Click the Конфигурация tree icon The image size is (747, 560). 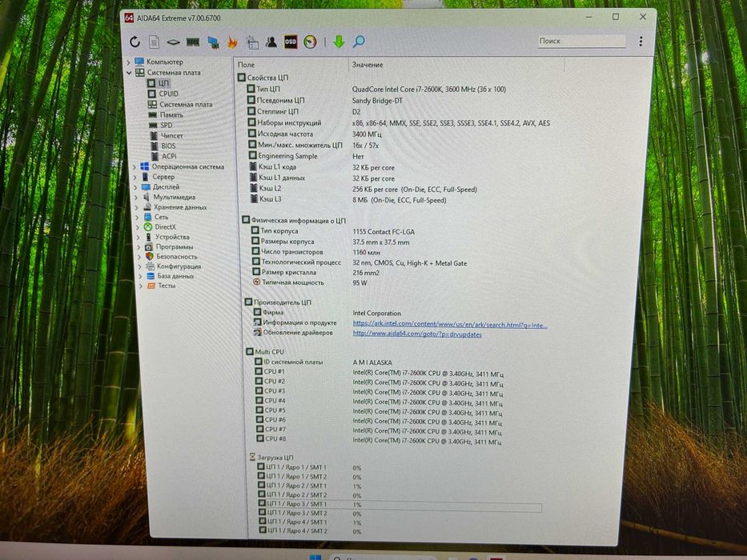coord(150,266)
